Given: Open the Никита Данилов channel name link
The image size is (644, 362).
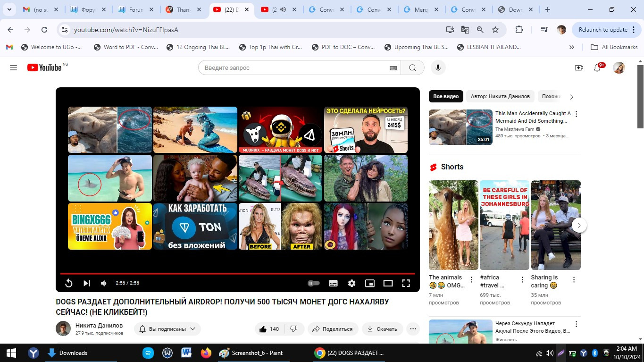Looking at the screenshot, I should pos(99,325).
